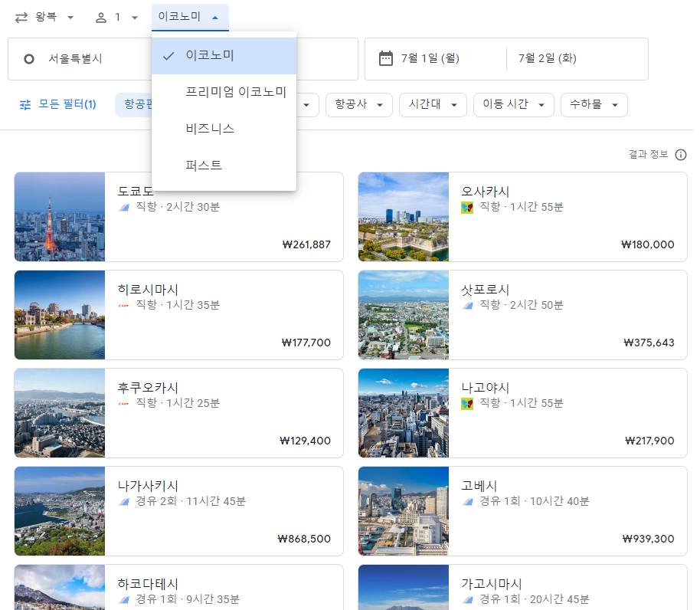This screenshot has height=610, width=700.
Task: Click the Nagoya skyline thumbnail
Action: 404,413
